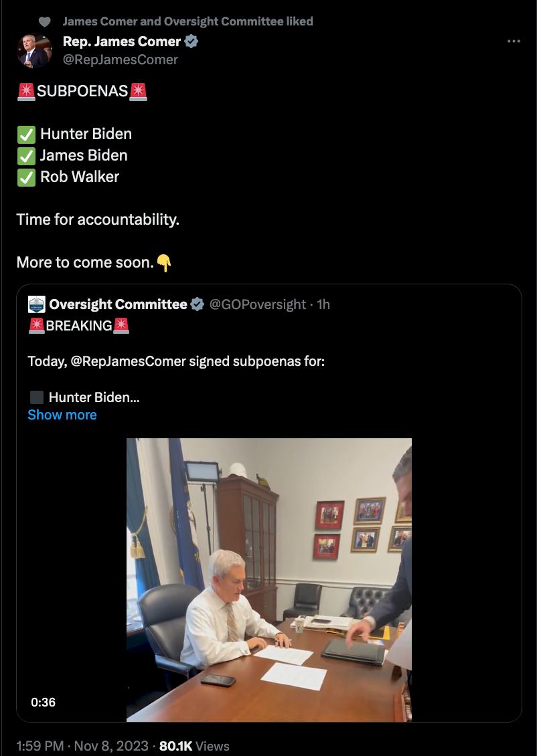537x756 pixels.
Task: Click the quoted tweet's 1h timestamp
Action: 323,304
